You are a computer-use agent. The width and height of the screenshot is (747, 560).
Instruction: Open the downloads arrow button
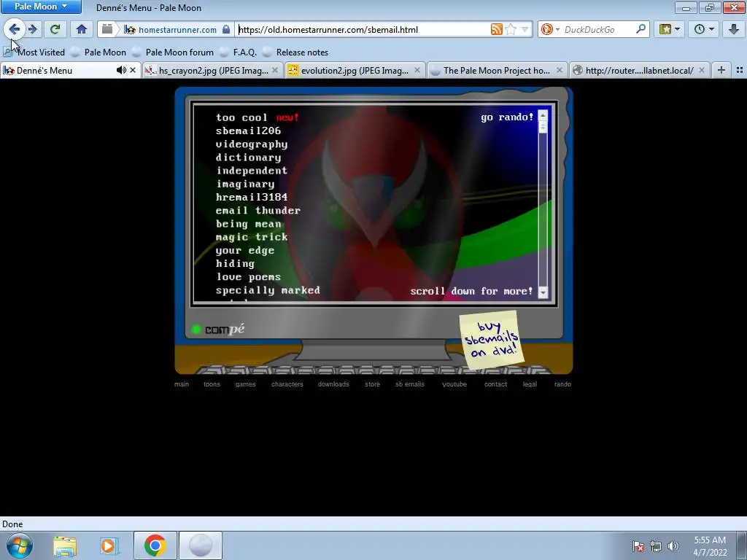tap(733, 29)
